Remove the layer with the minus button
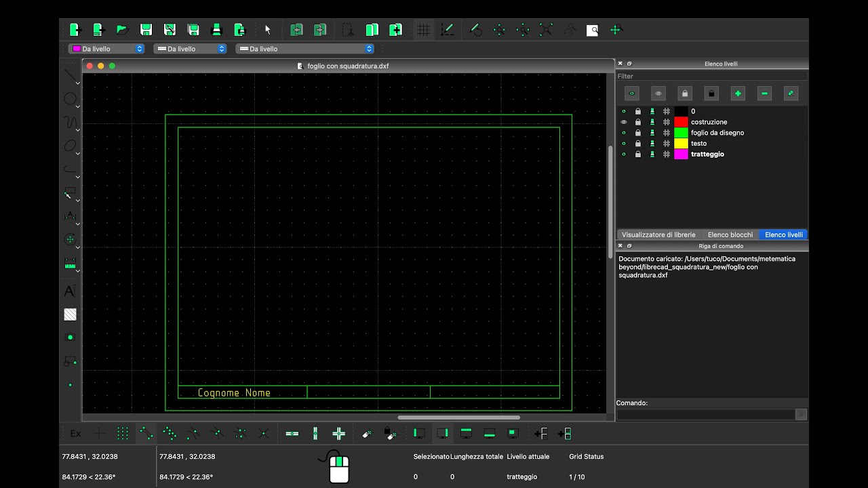868x488 pixels. (x=765, y=94)
